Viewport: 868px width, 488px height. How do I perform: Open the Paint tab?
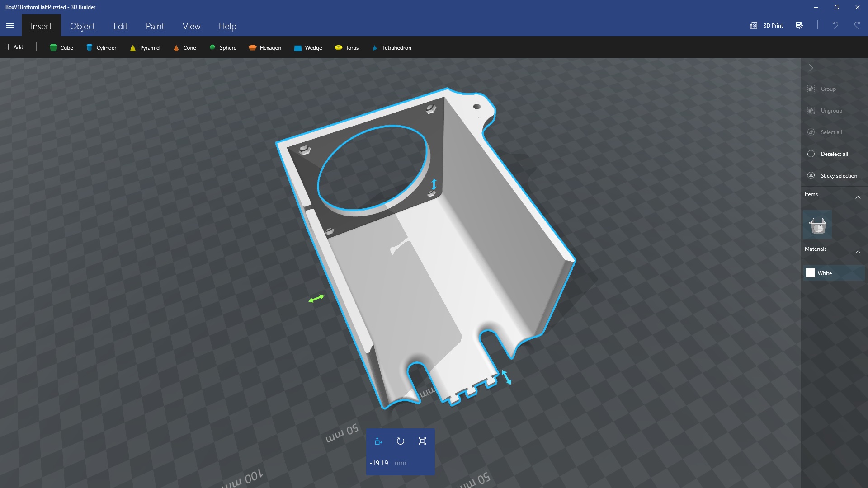click(x=155, y=26)
